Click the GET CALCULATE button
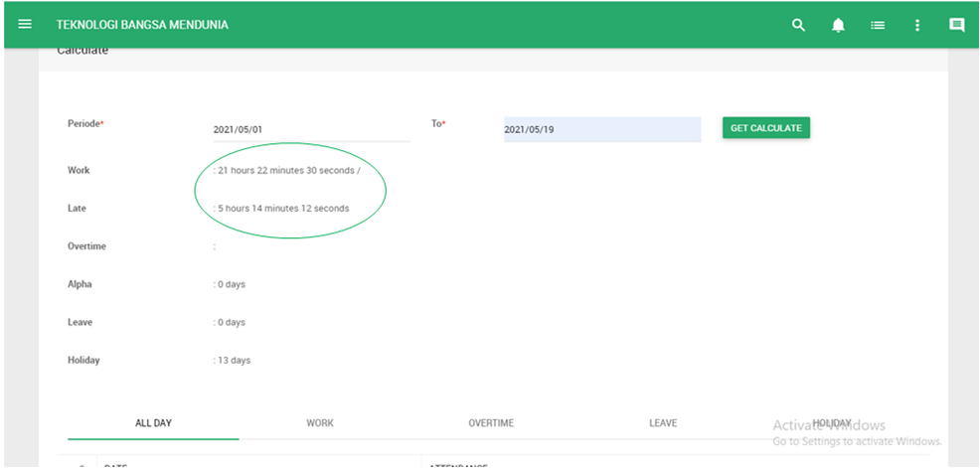The width and height of the screenshot is (980, 468). pyautogui.click(x=766, y=128)
